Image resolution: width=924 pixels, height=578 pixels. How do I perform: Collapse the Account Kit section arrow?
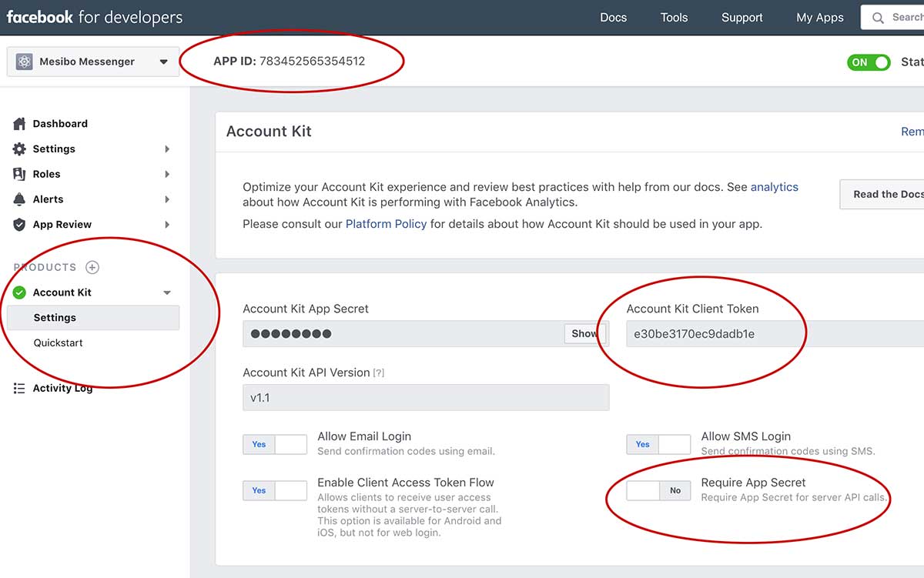[x=167, y=292]
